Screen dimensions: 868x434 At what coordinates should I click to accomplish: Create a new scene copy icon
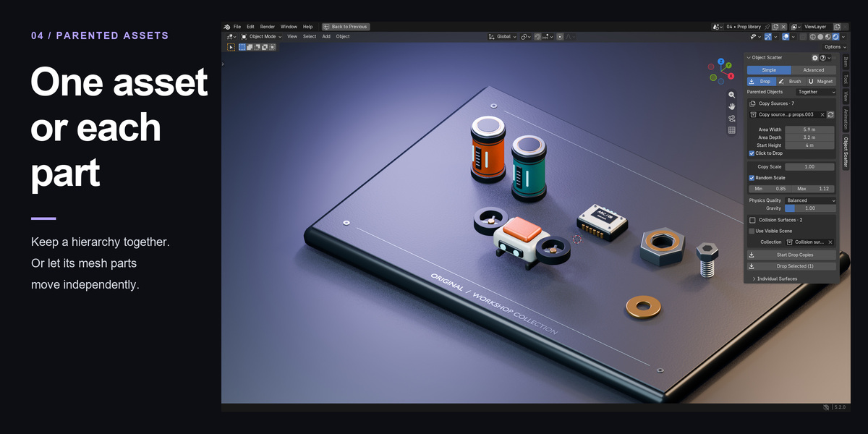[x=775, y=27]
